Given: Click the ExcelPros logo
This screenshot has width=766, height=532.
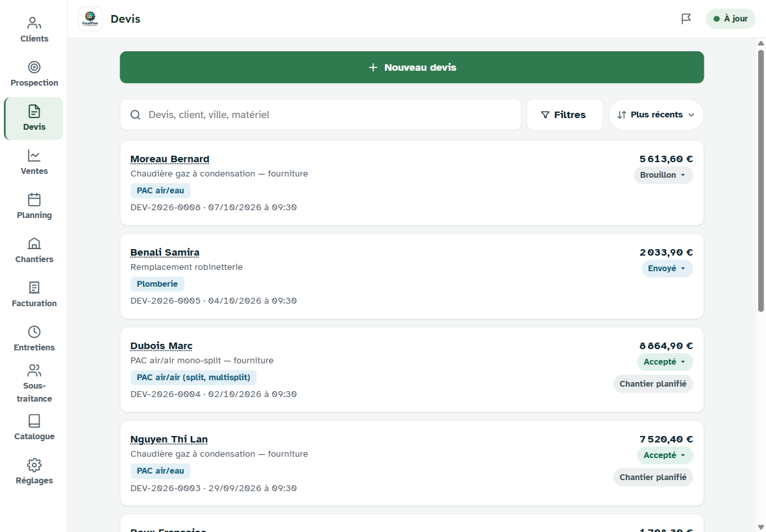Looking at the screenshot, I should point(90,19).
